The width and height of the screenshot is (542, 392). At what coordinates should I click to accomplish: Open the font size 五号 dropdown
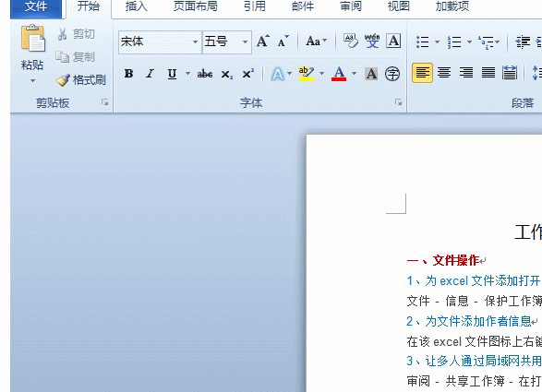coord(245,42)
